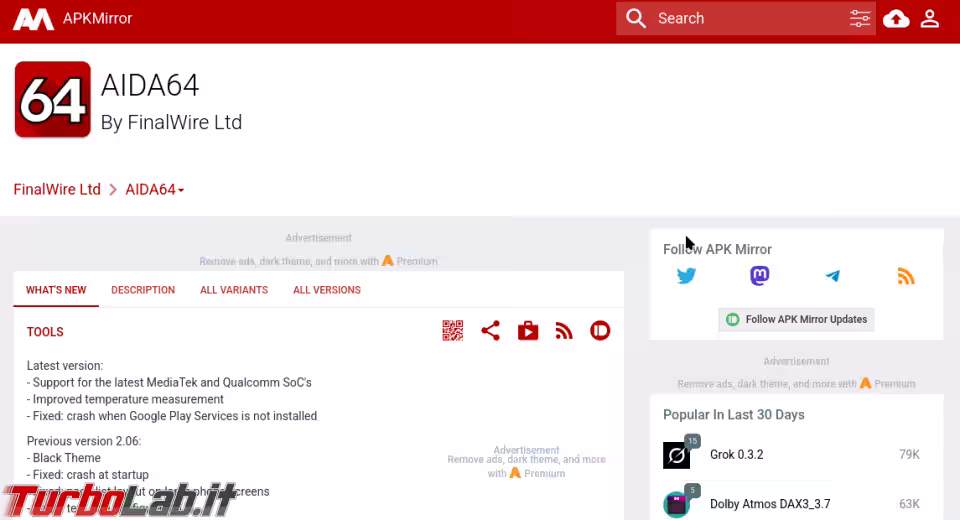This screenshot has height=520, width=960.
Task: Open the APKMirror home logo
Action: click(33, 18)
